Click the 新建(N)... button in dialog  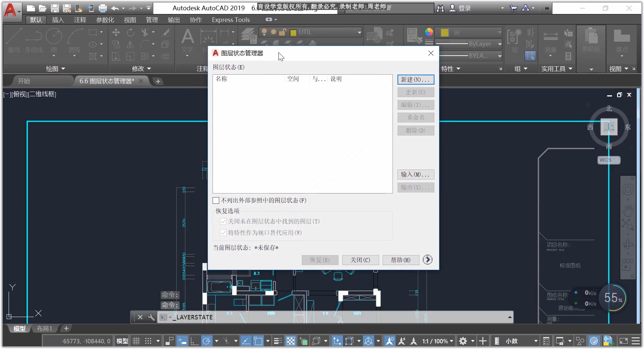click(x=416, y=80)
